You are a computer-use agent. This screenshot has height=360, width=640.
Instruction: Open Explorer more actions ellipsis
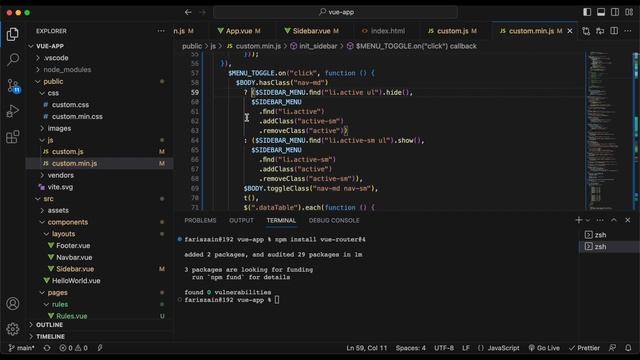pyautogui.click(x=161, y=31)
